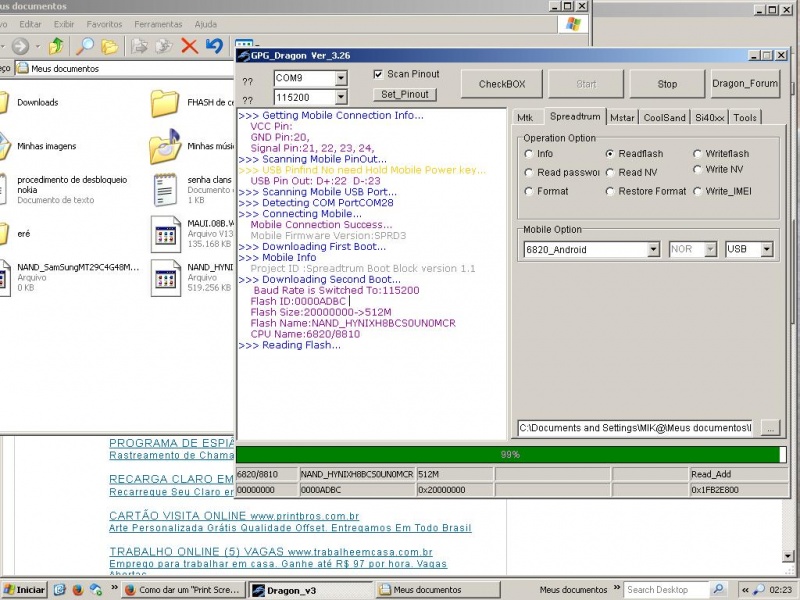The width and height of the screenshot is (800, 600).
Task: Click the Search magnifier icon in Explorer toolbar
Action: 85,46
